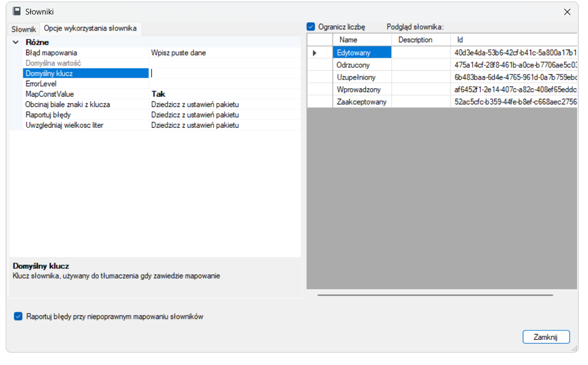Image resolution: width=588 pixels, height=365 pixels.
Task: Collapse the Różne property category
Action: tap(16, 42)
